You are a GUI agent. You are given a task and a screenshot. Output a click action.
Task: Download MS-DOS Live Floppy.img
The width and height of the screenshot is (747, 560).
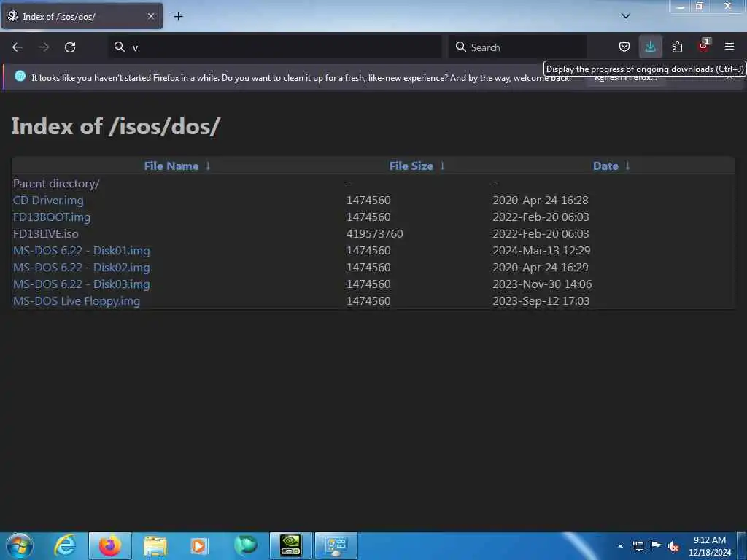[76, 301]
